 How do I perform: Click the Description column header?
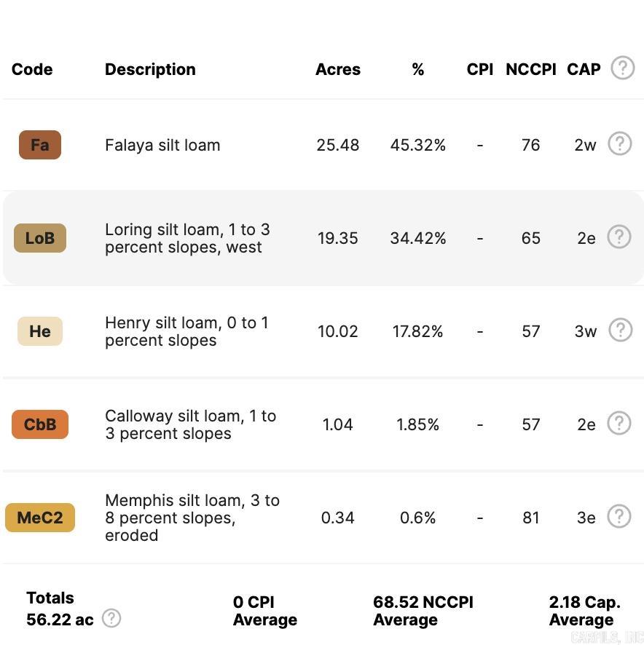pos(150,69)
